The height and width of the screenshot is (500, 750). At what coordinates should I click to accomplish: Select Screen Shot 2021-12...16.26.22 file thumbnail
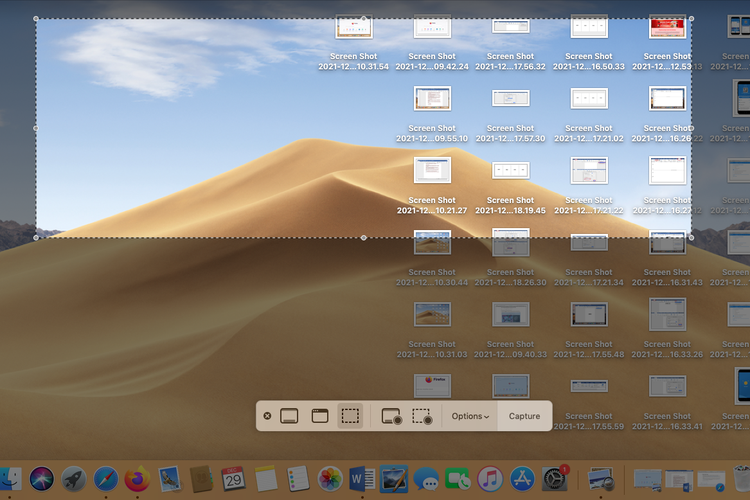click(667, 98)
